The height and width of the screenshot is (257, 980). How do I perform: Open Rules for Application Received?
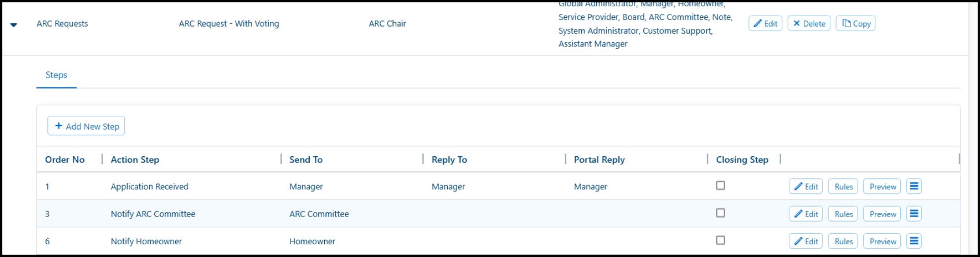[x=843, y=186]
